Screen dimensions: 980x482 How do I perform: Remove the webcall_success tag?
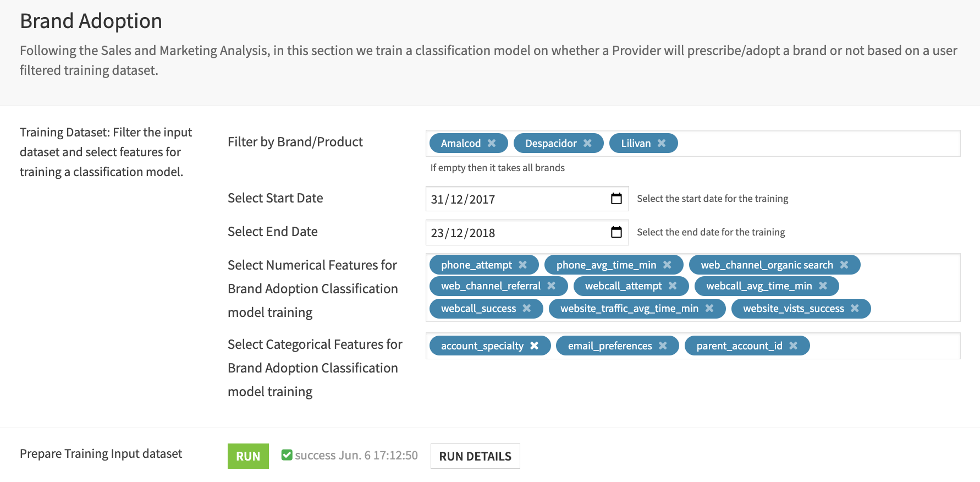(x=527, y=308)
